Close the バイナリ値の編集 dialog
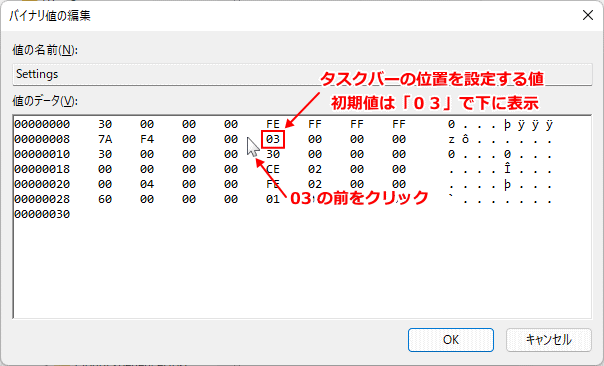The image size is (604, 366). tap(588, 15)
